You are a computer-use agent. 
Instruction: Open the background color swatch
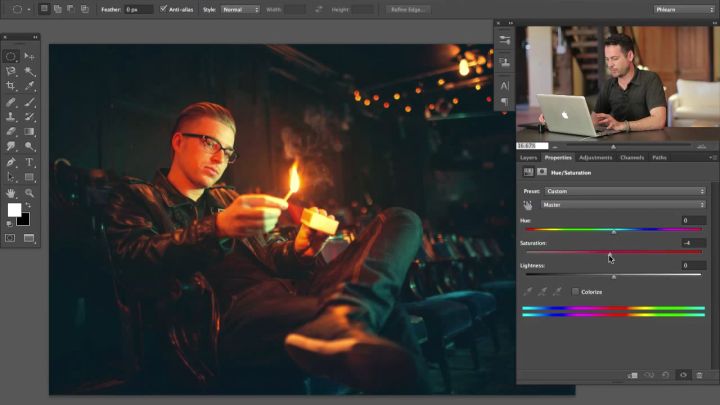tap(25, 221)
